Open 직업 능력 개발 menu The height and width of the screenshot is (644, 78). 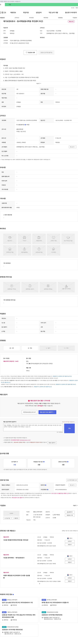tap(53, 13)
